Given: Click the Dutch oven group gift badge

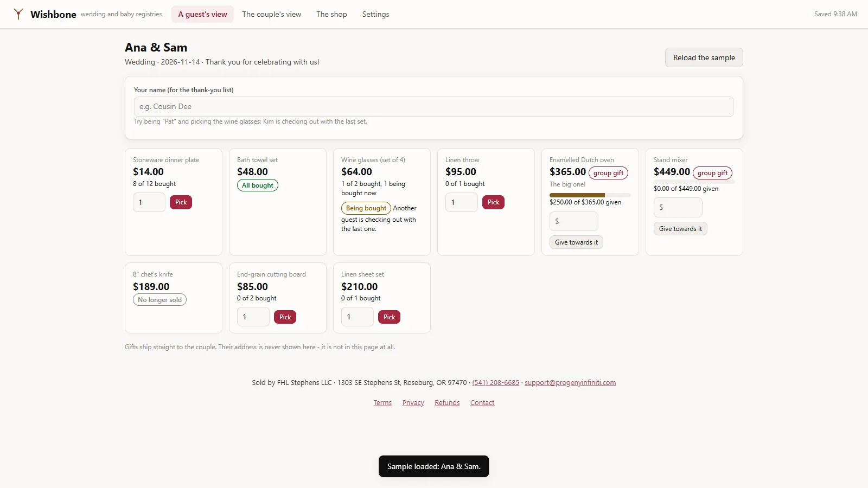Looking at the screenshot, I should (x=608, y=173).
